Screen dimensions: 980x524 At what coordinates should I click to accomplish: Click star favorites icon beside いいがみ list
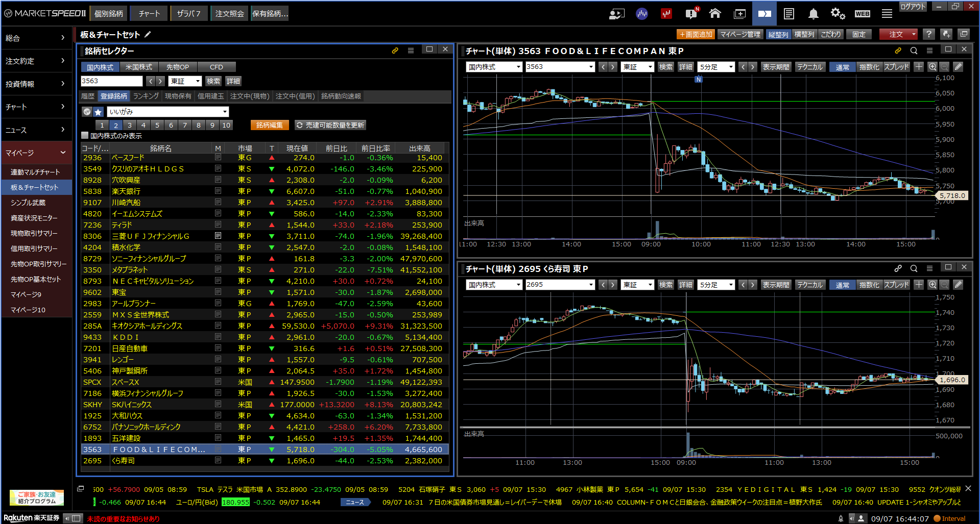pos(99,112)
